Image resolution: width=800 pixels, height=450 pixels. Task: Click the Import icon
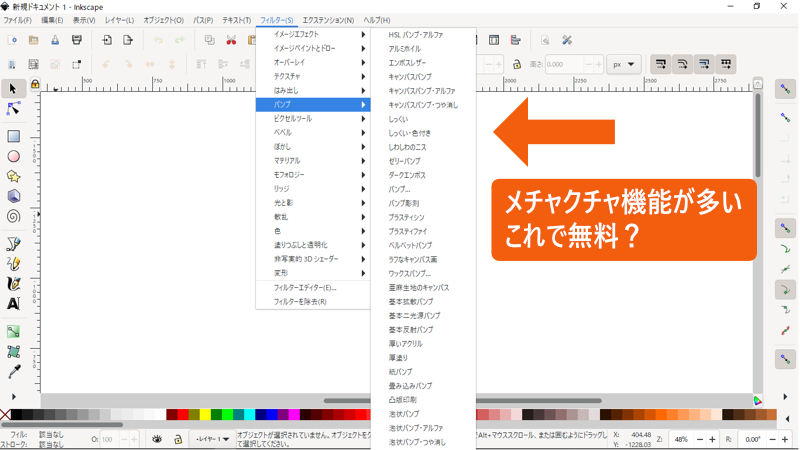click(107, 40)
